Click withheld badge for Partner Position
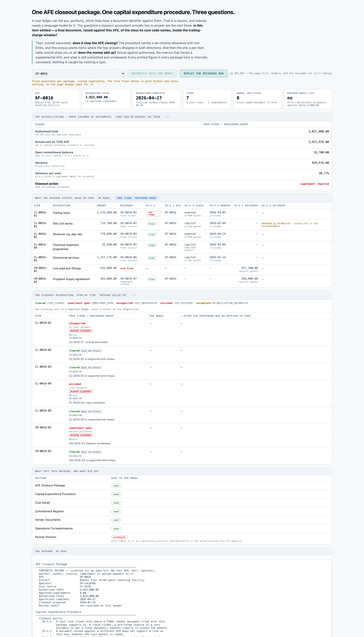The width and height of the screenshot is (364, 637). (x=119, y=537)
